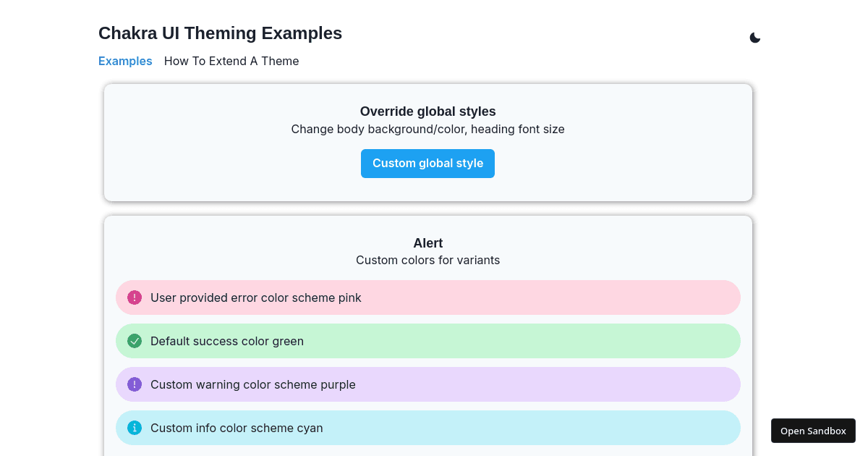Image resolution: width=868 pixels, height=456 pixels.
Task: Click the Open Sandbox button
Action: 813,431
